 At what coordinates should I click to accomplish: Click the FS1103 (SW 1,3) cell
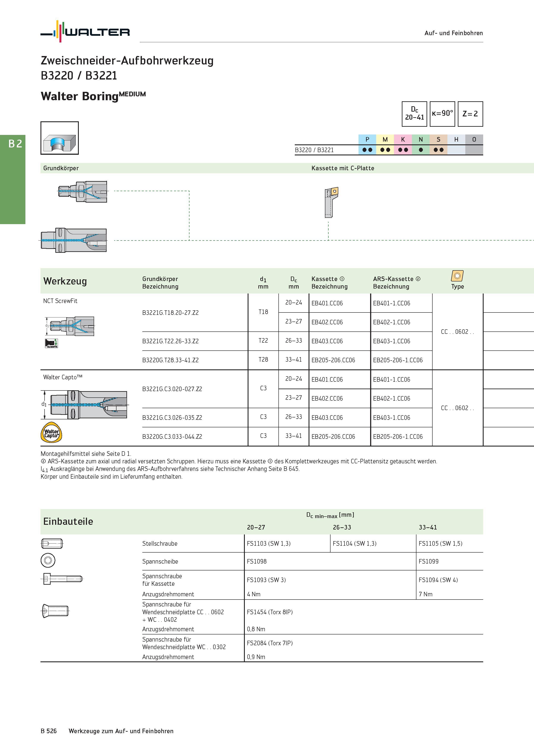[x=287, y=543]
